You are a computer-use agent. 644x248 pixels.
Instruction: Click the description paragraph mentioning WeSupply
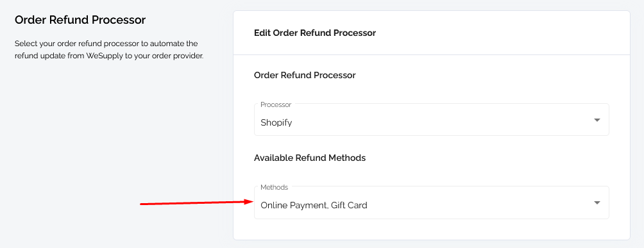point(109,50)
